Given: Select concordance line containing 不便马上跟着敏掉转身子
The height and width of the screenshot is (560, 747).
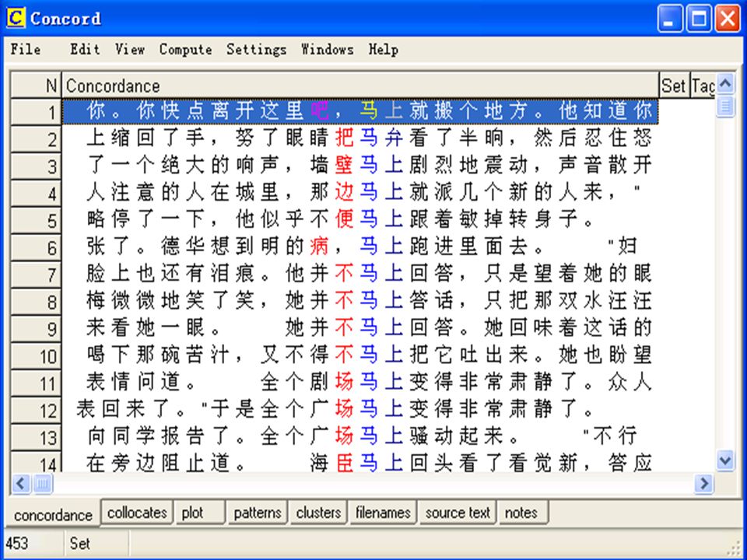Looking at the screenshot, I should click(360, 220).
